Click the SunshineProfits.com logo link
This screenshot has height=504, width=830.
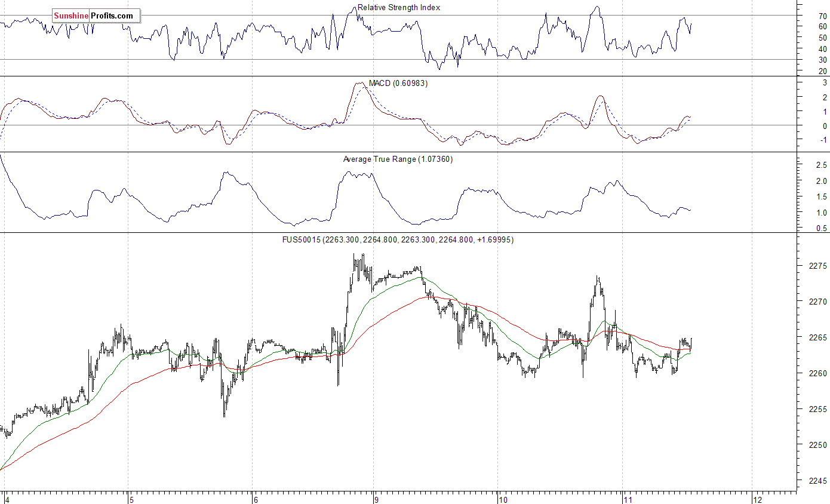click(x=96, y=16)
